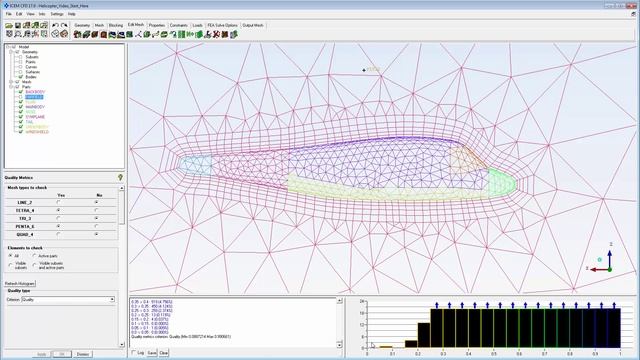Click the Renumber Mesh icon
Screen dimensions: 640x360
(x=190, y=35)
